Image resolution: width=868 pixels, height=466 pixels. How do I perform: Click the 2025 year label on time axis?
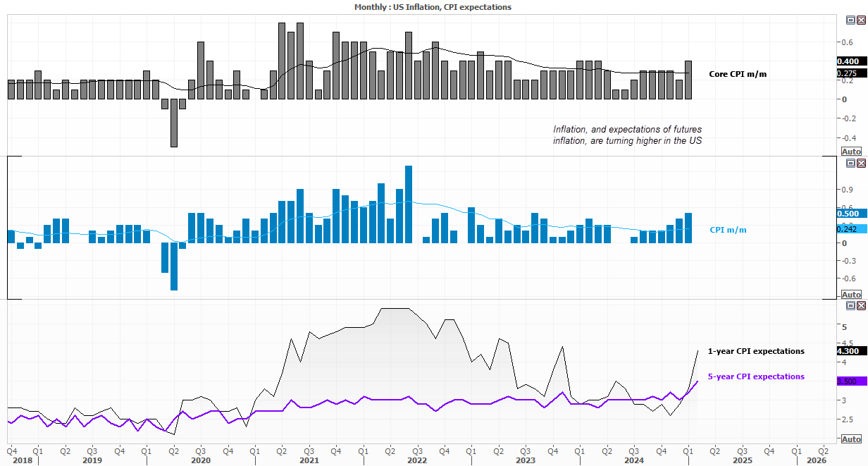click(x=741, y=459)
